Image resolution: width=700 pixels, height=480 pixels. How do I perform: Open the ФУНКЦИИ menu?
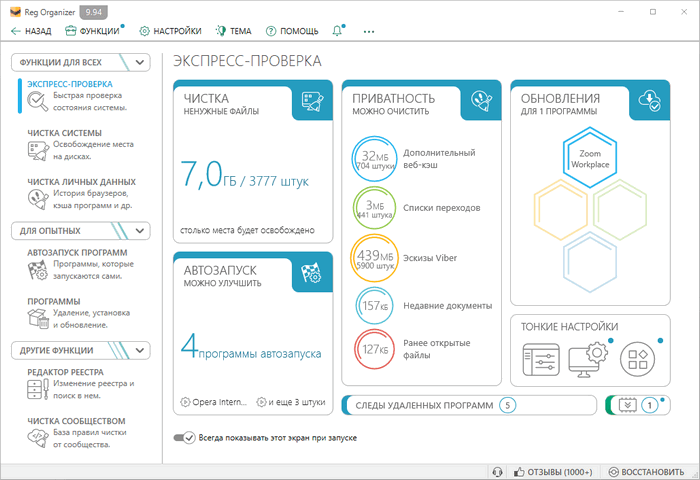click(x=92, y=31)
